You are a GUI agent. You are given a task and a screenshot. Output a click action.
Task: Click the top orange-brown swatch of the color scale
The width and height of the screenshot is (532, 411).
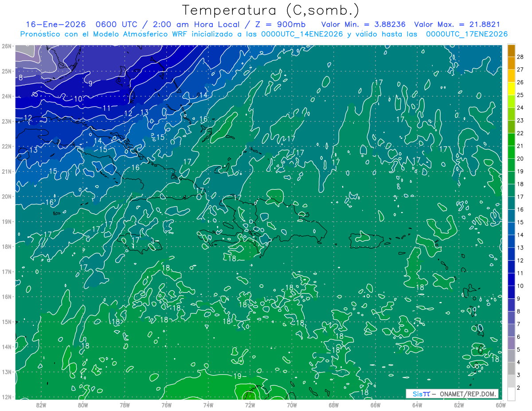point(511,51)
